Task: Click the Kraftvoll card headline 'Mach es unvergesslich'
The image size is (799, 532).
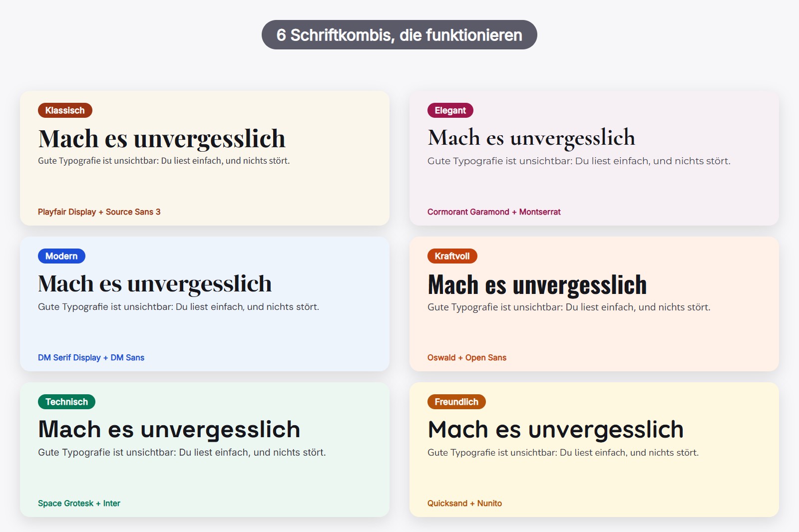Action: point(537,285)
